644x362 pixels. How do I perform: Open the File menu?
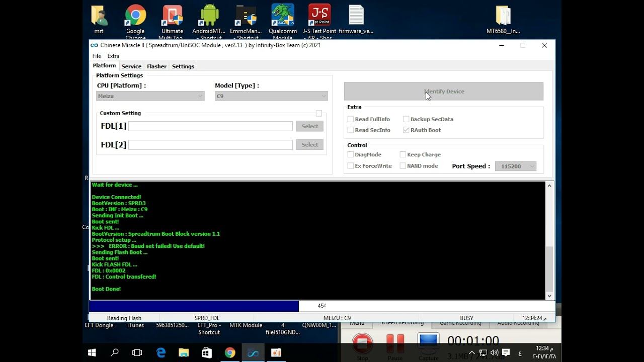pyautogui.click(x=97, y=56)
